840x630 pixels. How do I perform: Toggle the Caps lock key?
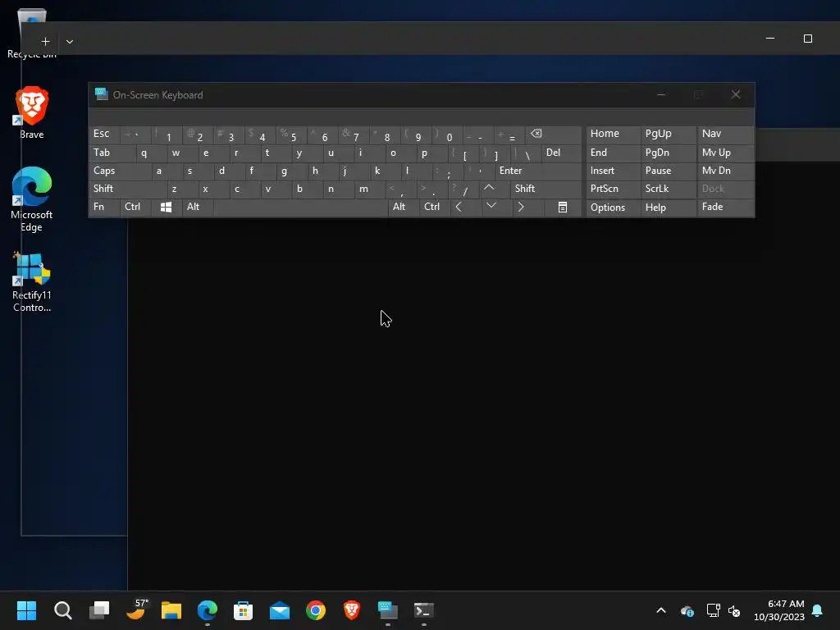tap(120, 171)
